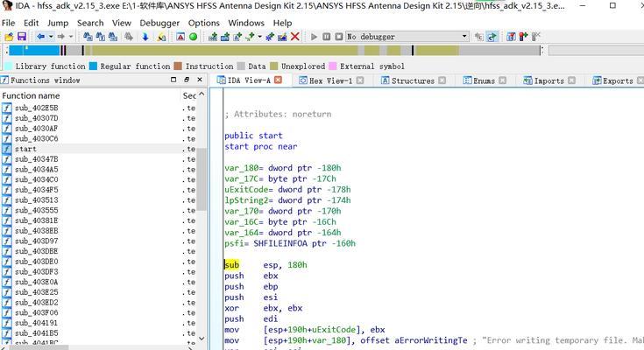Open the Help menu

tap(282, 23)
